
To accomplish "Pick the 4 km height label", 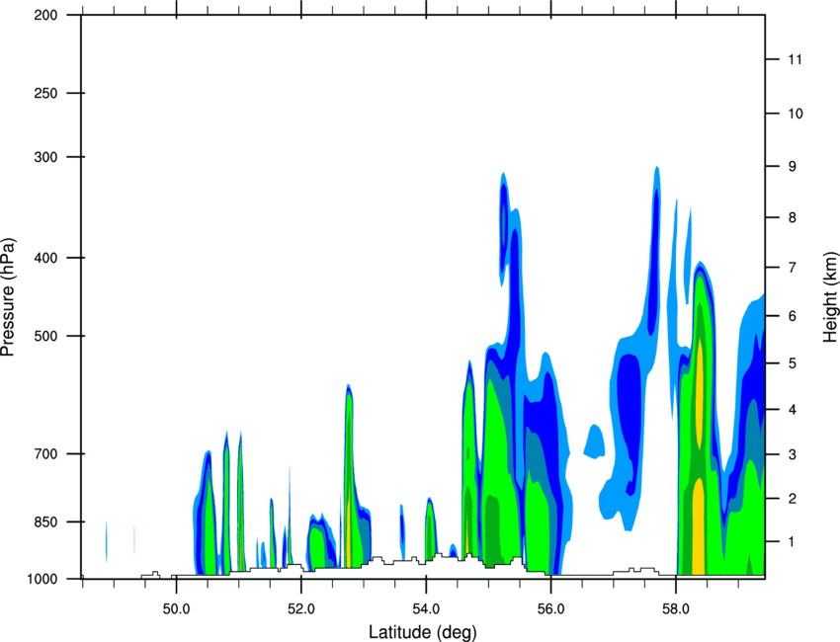I will click(793, 410).
